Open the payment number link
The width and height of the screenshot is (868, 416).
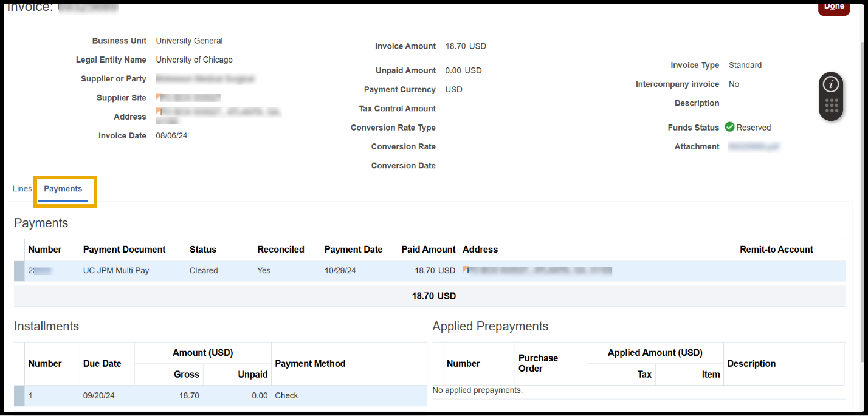click(40, 271)
